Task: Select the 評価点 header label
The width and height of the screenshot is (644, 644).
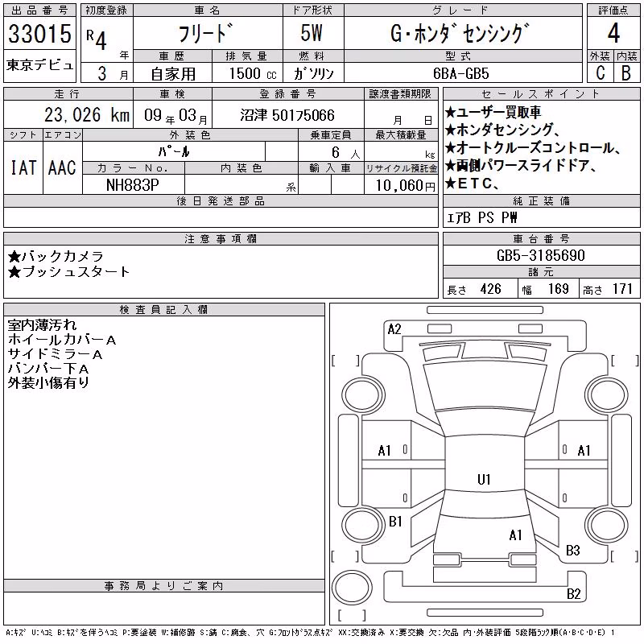Action: 613,10
